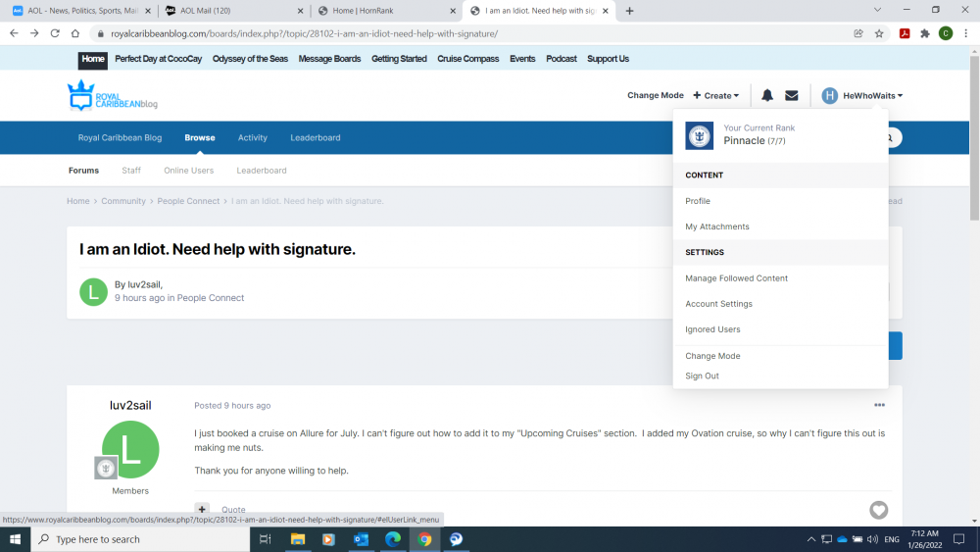Click the rank badge on luv2sail's avatar

[x=106, y=468]
